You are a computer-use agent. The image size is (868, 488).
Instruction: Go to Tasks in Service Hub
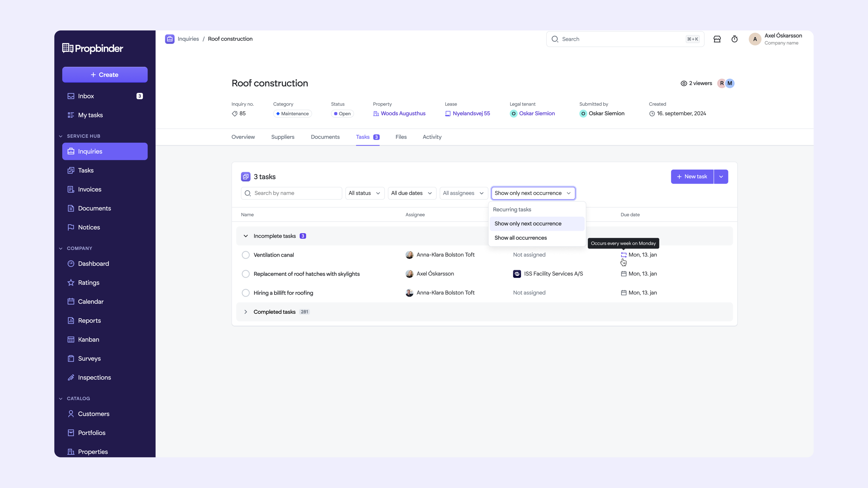tap(105, 170)
